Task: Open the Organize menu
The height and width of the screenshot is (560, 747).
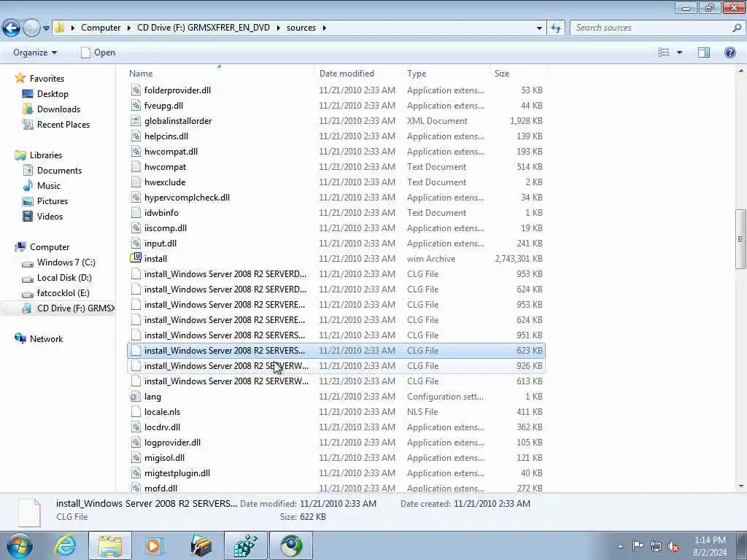Action: (35, 52)
